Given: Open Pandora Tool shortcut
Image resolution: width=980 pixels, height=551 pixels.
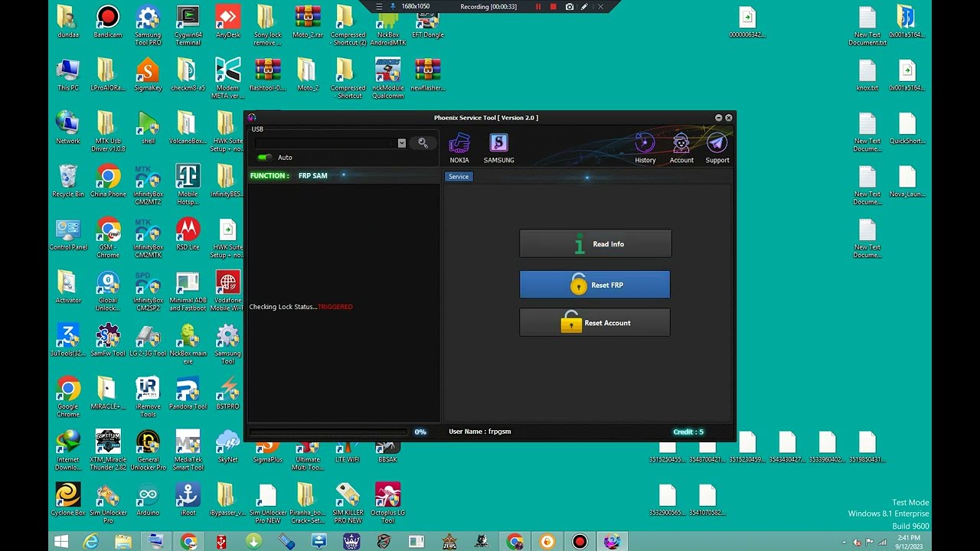Looking at the screenshot, I should 188,393.
